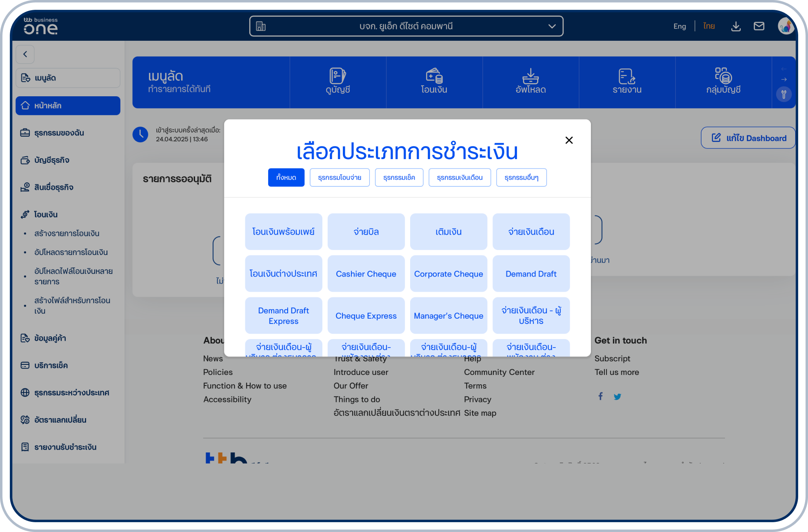Open the company selector dropdown
808x532 pixels.
553,26
